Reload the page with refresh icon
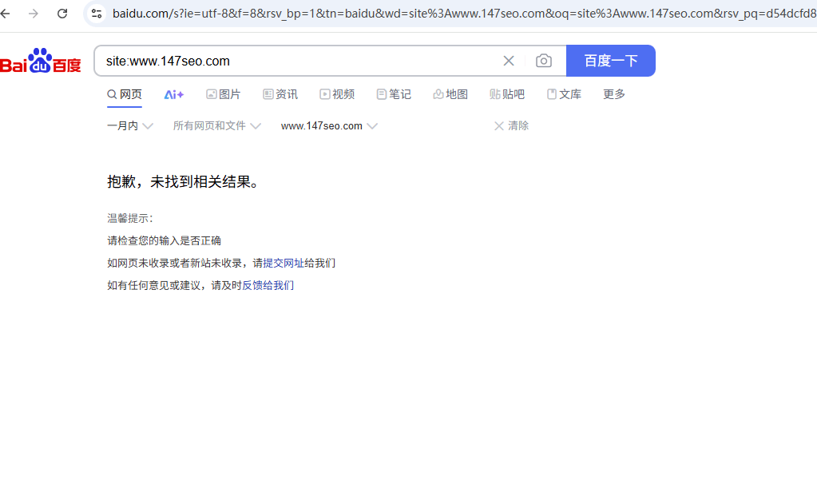 coord(62,14)
